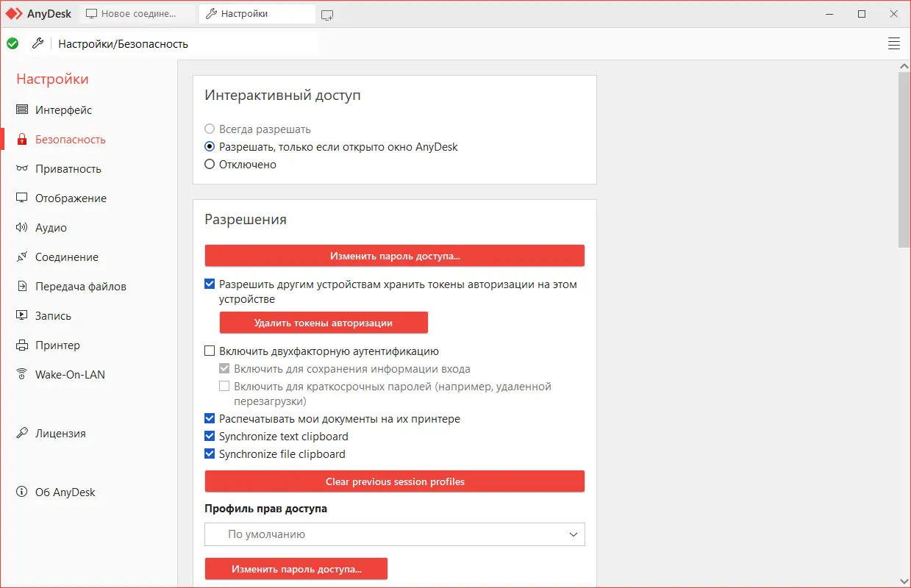Toggle Включить для краткосрочных паролей checkbox
Viewport: 911px width, 588px height.
(224, 387)
